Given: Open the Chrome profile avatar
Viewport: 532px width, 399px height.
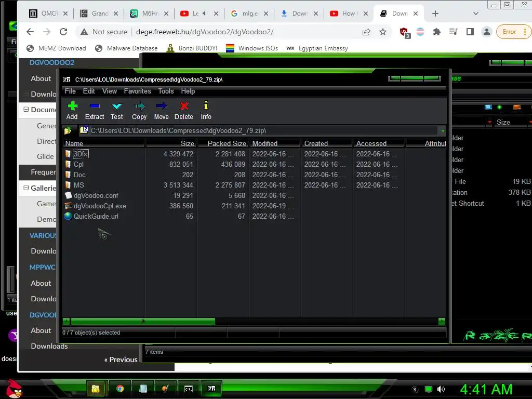Looking at the screenshot, I should point(486,32).
